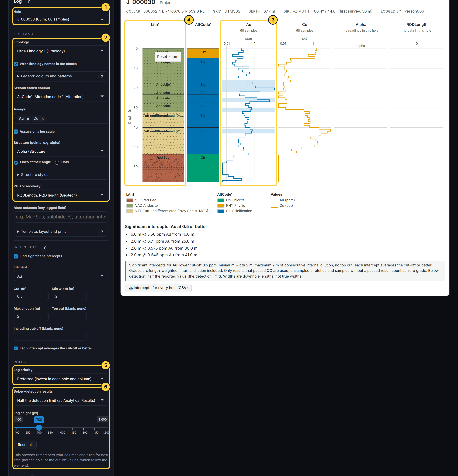Toggle Assays on a log scale checkbox
The width and height of the screenshot is (458, 476).
pos(16,132)
